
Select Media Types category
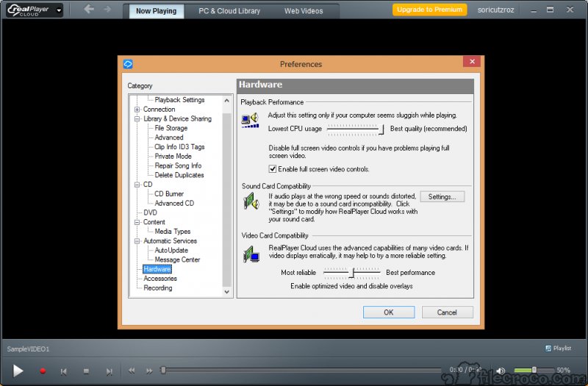point(173,232)
